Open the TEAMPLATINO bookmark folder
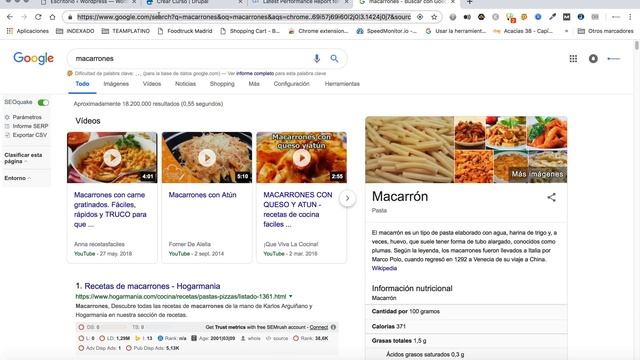The image size is (640, 360). pyautogui.click(x=126, y=31)
